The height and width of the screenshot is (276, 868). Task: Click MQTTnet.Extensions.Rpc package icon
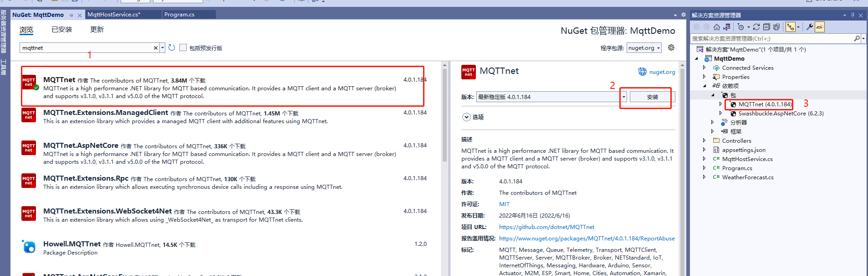[29, 181]
